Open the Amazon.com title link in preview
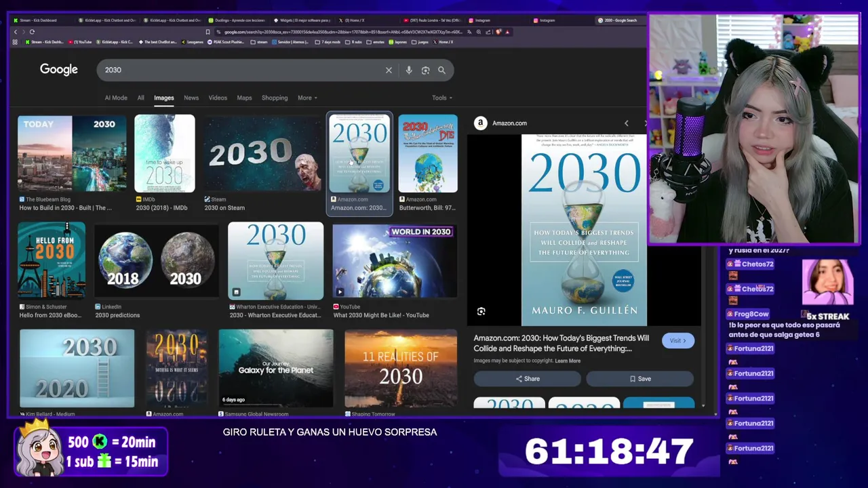 point(561,343)
